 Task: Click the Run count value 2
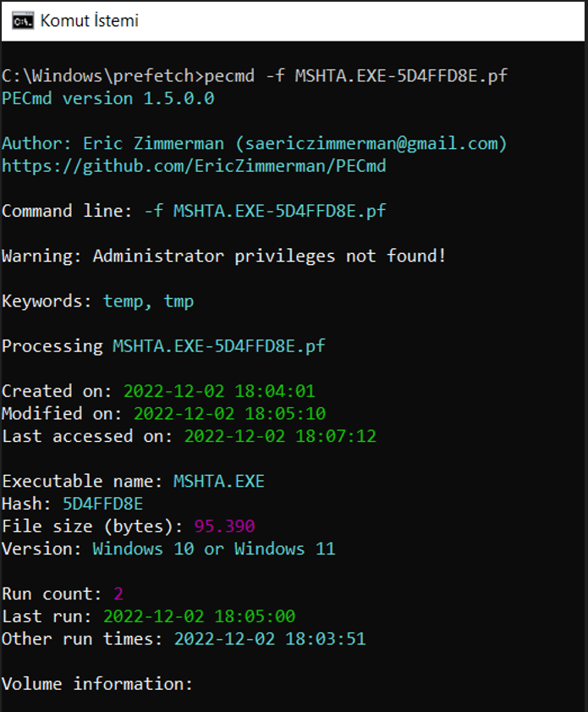click(118, 594)
